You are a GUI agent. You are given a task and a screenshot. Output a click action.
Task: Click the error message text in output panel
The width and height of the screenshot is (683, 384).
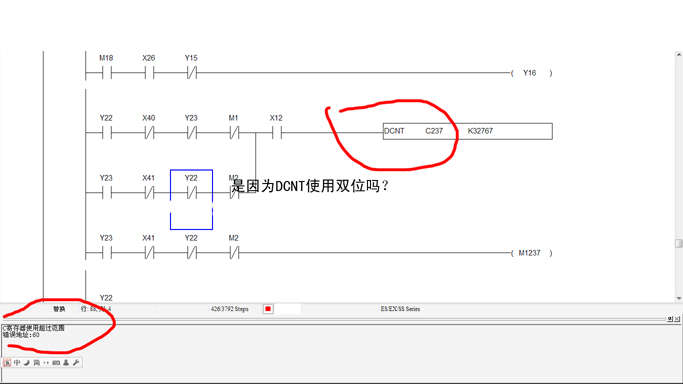[x=34, y=331]
